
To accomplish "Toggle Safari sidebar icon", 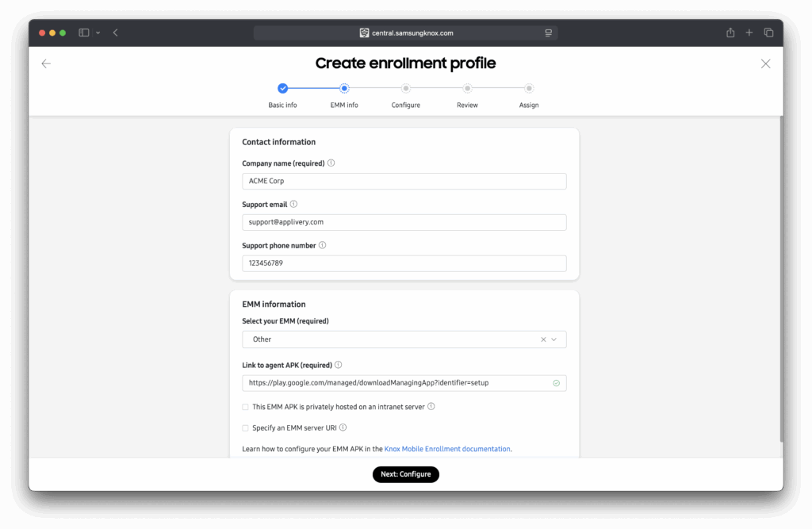I will point(84,33).
